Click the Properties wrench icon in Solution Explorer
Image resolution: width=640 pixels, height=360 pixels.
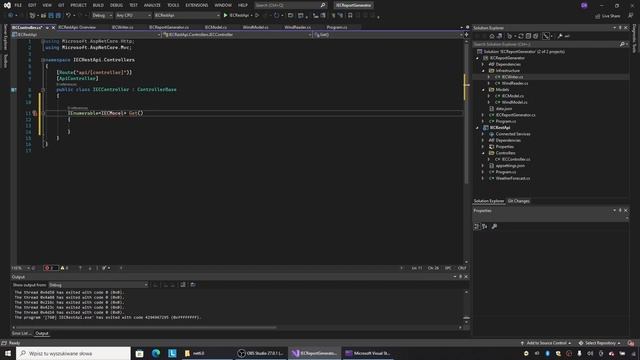[560, 36]
